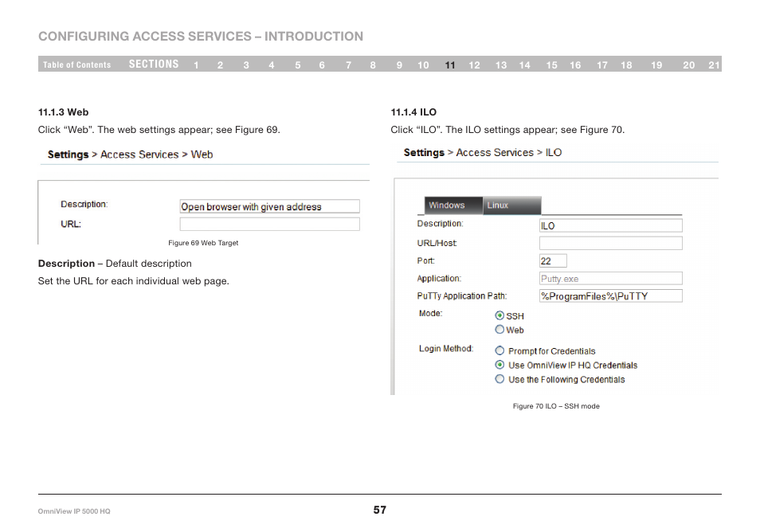Click 'Set the URL for each individual web page.'
Screen dimensions: 760x532
(x=133, y=281)
